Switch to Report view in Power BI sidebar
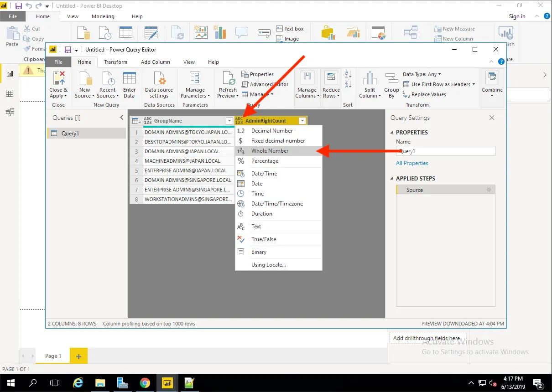The image size is (552, 392). click(x=10, y=74)
